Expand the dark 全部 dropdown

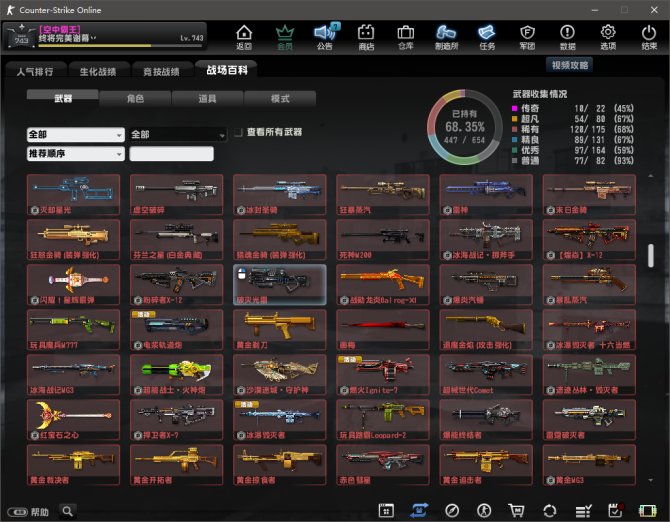tap(178, 135)
